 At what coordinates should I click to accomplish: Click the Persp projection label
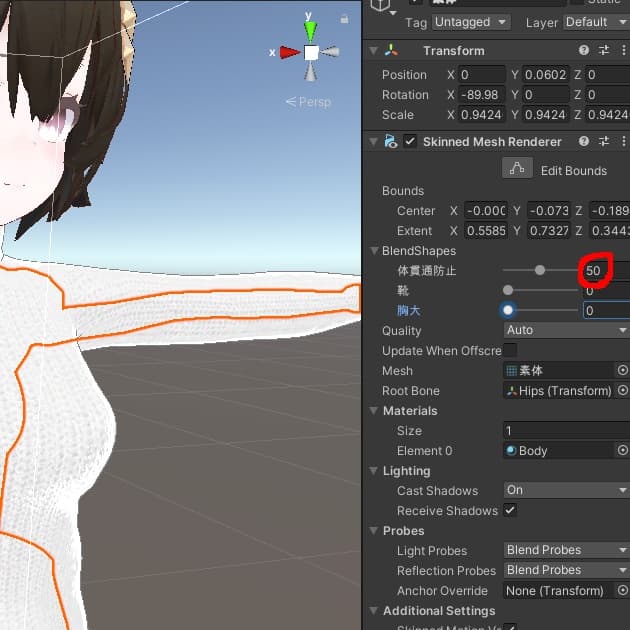point(308,102)
